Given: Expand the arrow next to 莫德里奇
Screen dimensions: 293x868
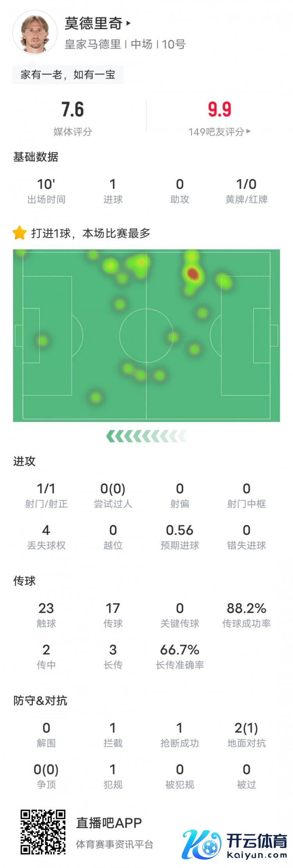Looking at the screenshot, I should point(129,23).
